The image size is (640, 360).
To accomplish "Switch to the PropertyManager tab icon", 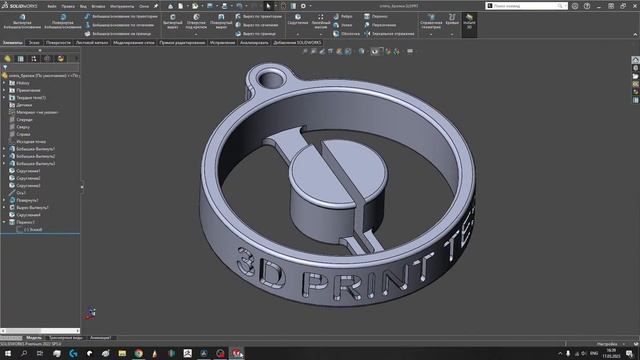I will point(20,59).
